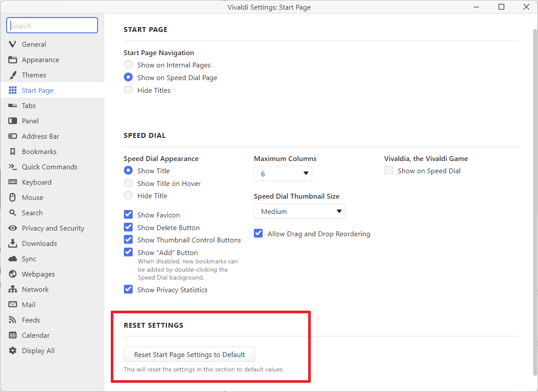The width and height of the screenshot is (538, 392).
Task: Enable Vivaldia Show on Speed Dial
Action: click(x=389, y=171)
